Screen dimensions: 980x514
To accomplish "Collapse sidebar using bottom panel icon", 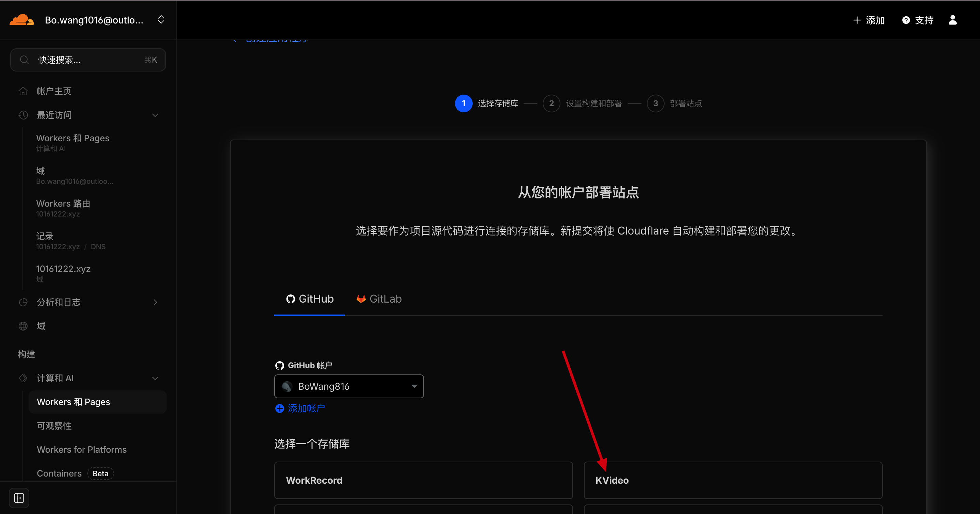I will [19, 498].
